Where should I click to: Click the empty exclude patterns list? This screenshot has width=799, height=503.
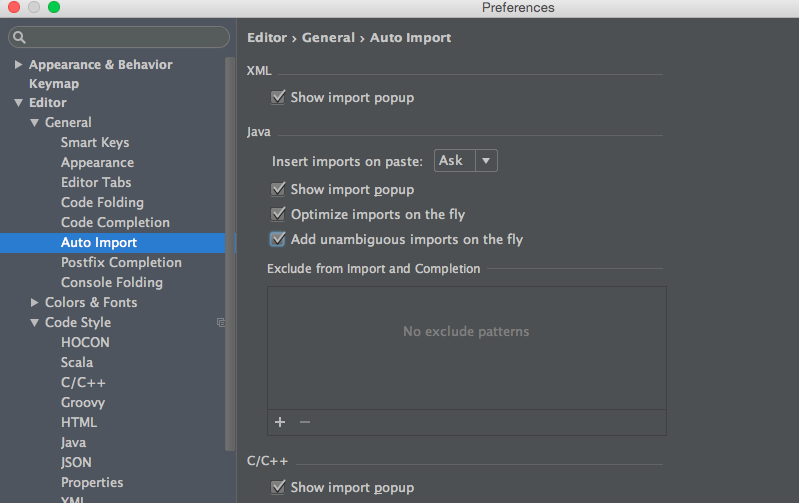466,345
